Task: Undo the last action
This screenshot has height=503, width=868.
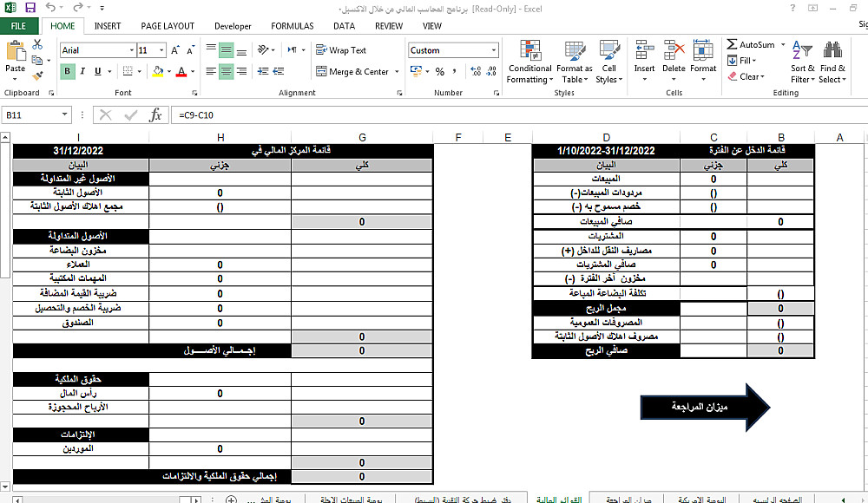Action: pos(50,8)
